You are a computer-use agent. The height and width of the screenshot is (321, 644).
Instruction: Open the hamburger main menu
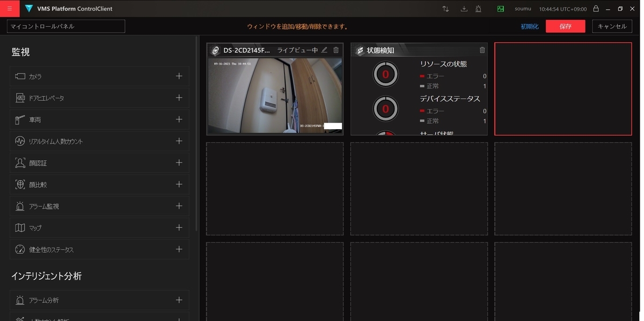coord(9,8)
